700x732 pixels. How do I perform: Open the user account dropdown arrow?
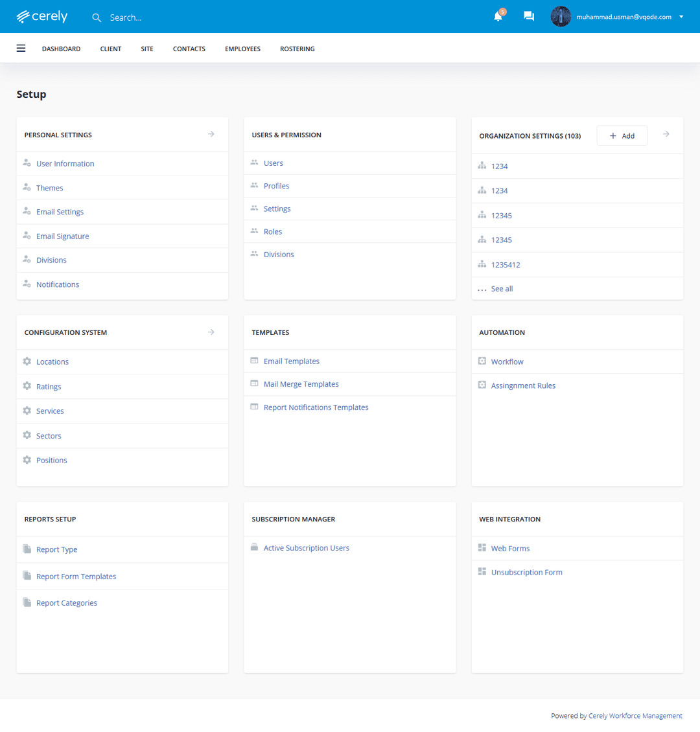(x=681, y=17)
